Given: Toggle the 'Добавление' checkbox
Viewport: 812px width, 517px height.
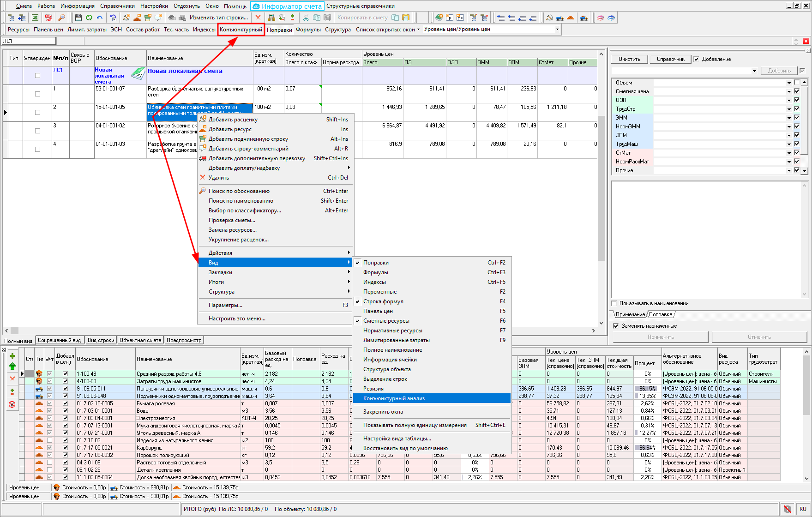Looking at the screenshot, I should click(x=696, y=59).
